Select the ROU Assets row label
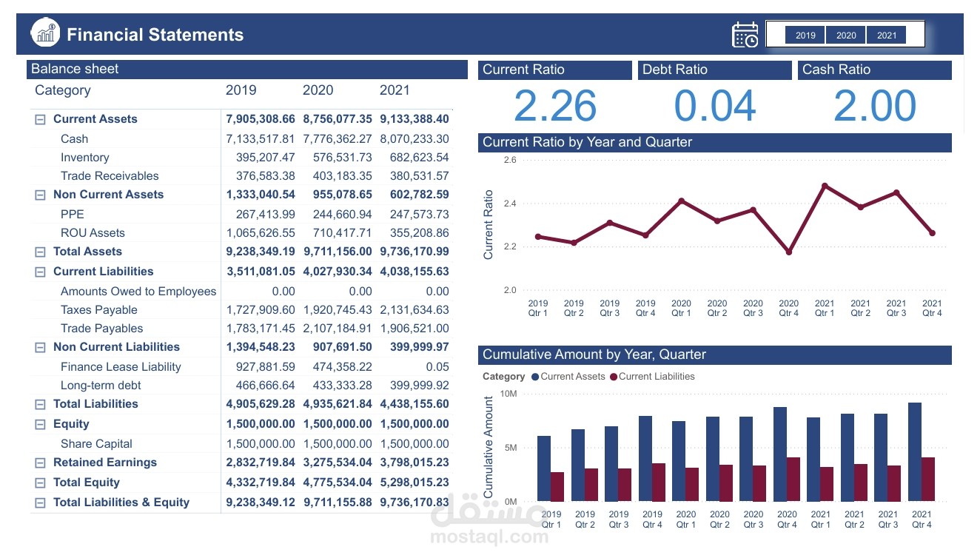 point(93,232)
